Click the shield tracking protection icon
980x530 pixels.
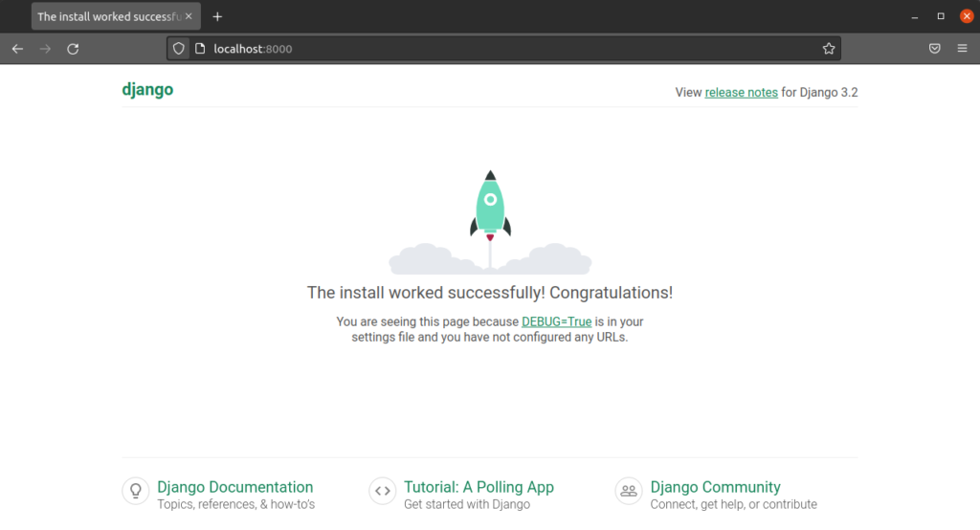point(179,49)
